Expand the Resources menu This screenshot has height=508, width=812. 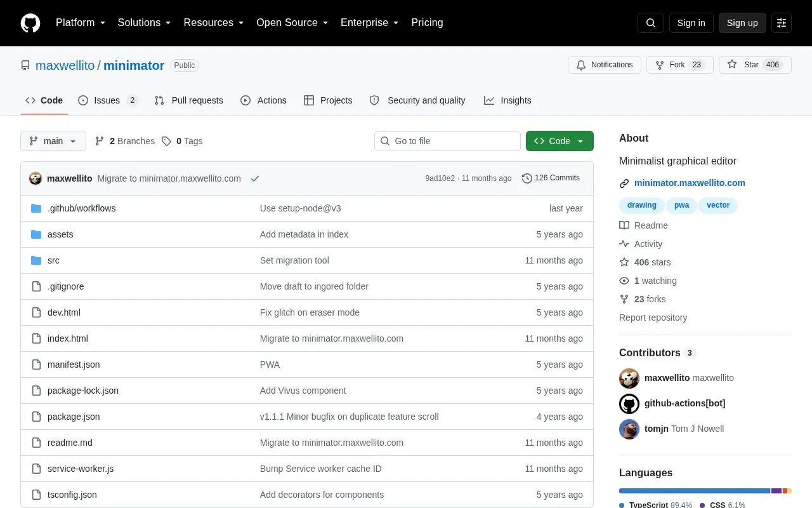click(x=214, y=23)
